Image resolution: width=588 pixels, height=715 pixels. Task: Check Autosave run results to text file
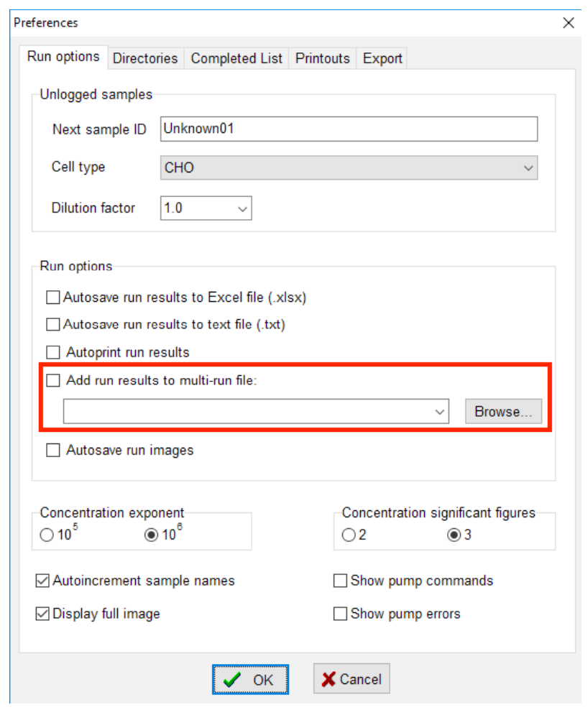(53, 325)
